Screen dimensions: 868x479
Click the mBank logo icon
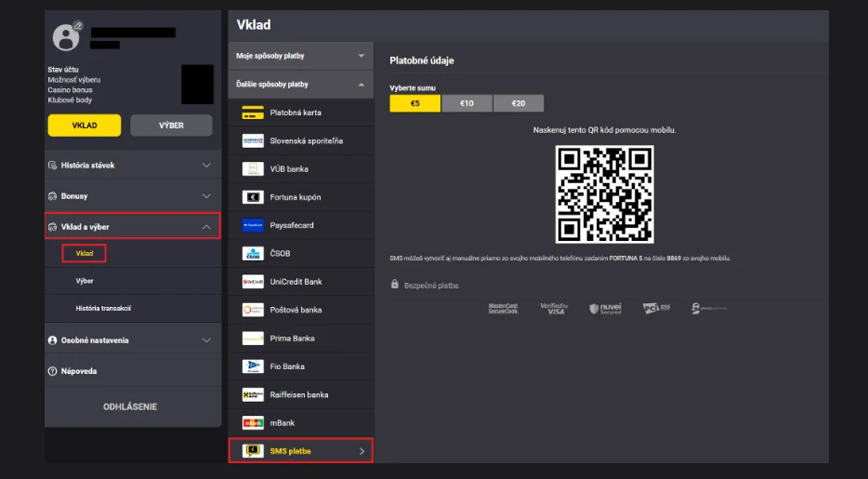(x=253, y=423)
